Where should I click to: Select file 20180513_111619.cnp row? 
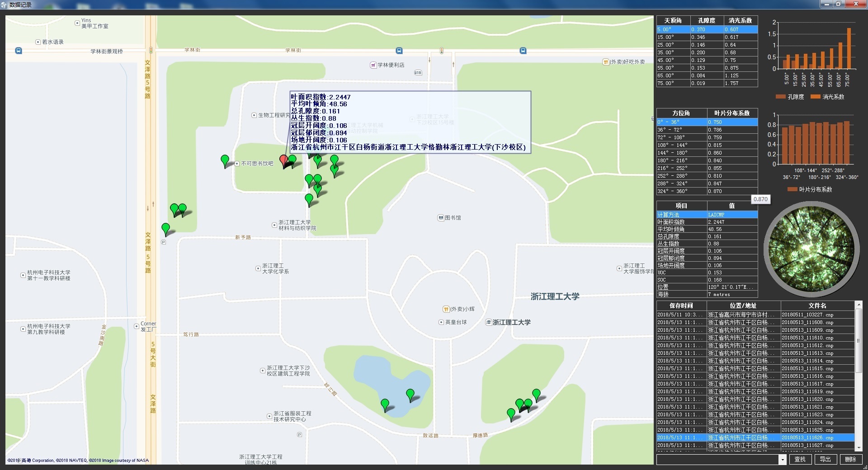point(755,392)
